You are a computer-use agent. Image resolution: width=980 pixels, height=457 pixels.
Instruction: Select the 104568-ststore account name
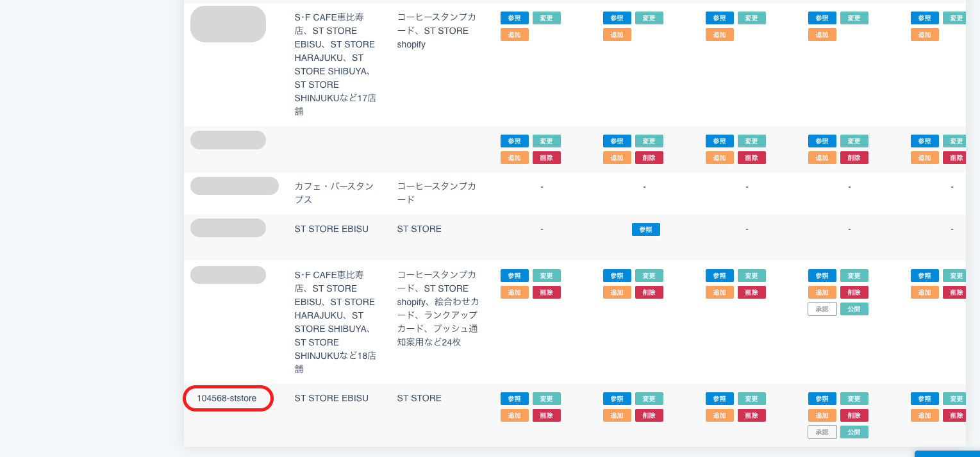pyautogui.click(x=227, y=398)
